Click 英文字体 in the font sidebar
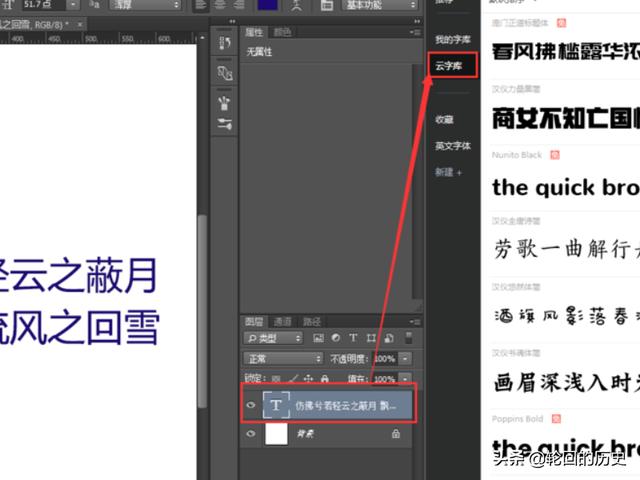The height and width of the screenshot is (480, 640). [x=451, y=146]
